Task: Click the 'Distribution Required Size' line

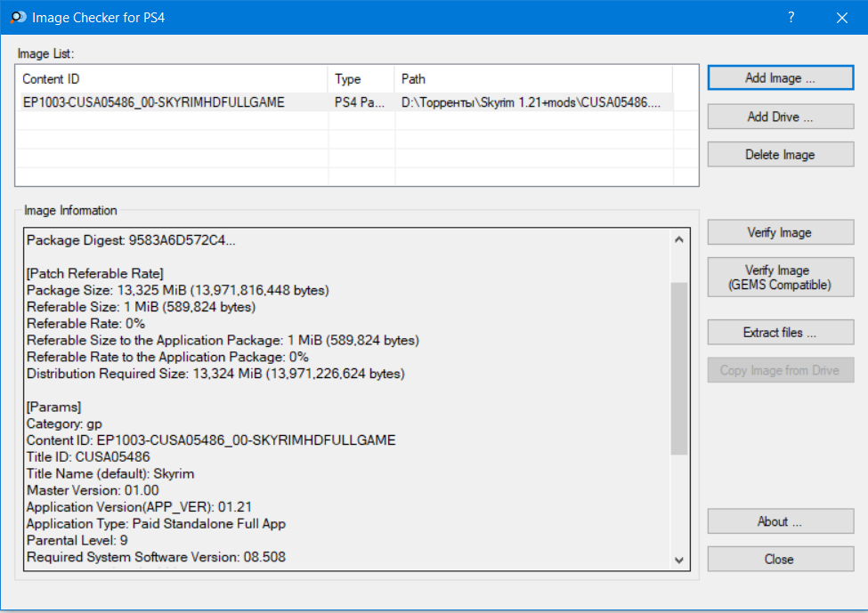Action: 216,374
